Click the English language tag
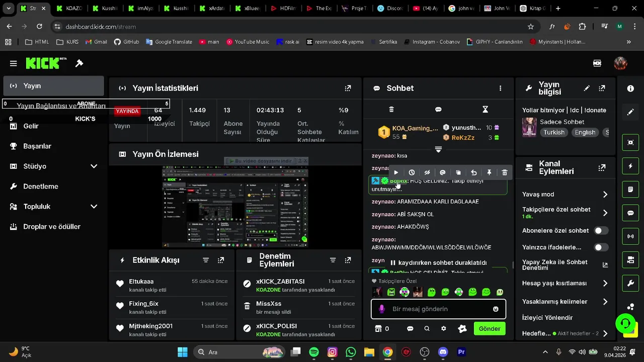Screen dimensions: 644x362 (x=585, y=132)
